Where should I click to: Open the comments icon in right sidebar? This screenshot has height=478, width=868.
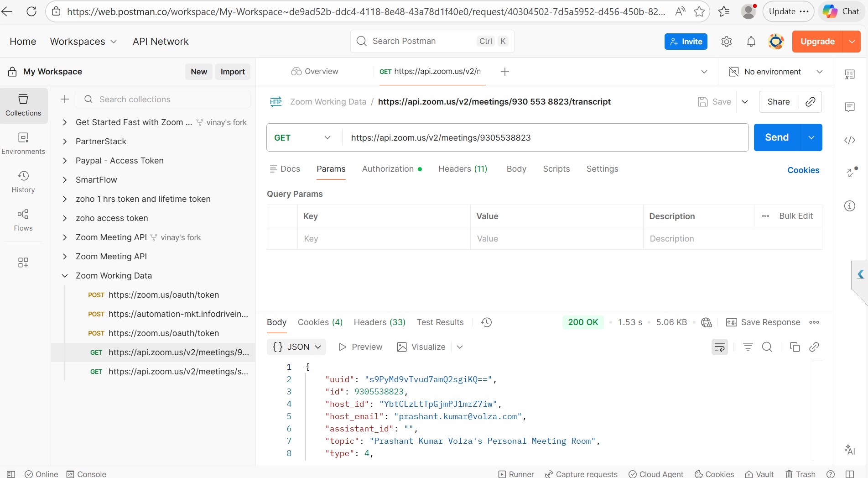[x=850, y=107]
